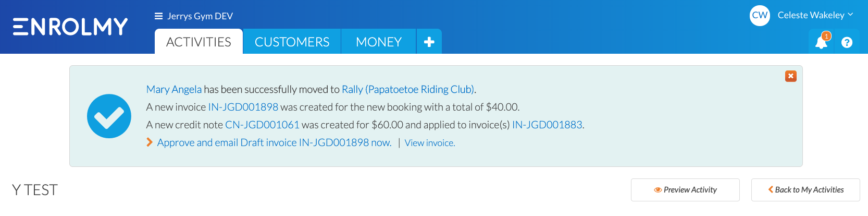The height and width of the screenshot is (216, 868).
Task: Open the hamburger menu beside Jerrys Gym DEV
Action: coord(159,16)
